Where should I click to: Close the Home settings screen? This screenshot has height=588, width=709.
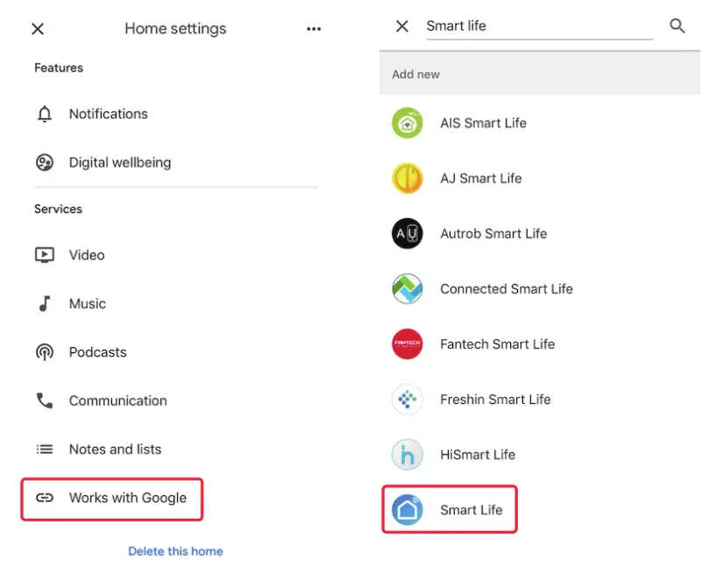pos(38,29)
